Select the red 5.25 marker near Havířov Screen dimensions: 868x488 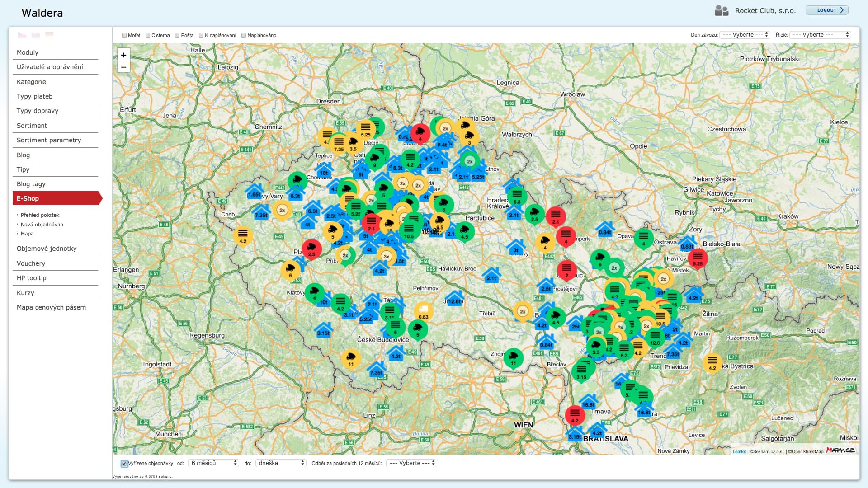click(x=698, y=258)
